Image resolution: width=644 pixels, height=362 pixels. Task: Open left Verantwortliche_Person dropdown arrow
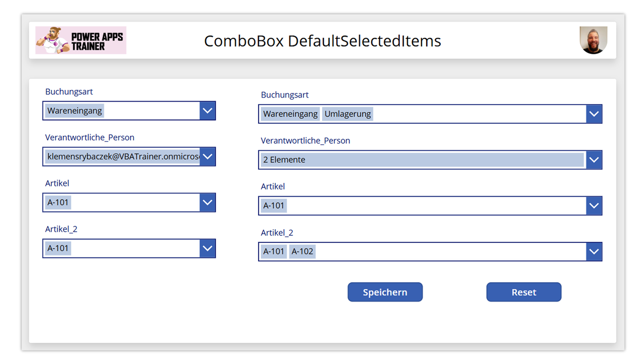coord(207,156)
